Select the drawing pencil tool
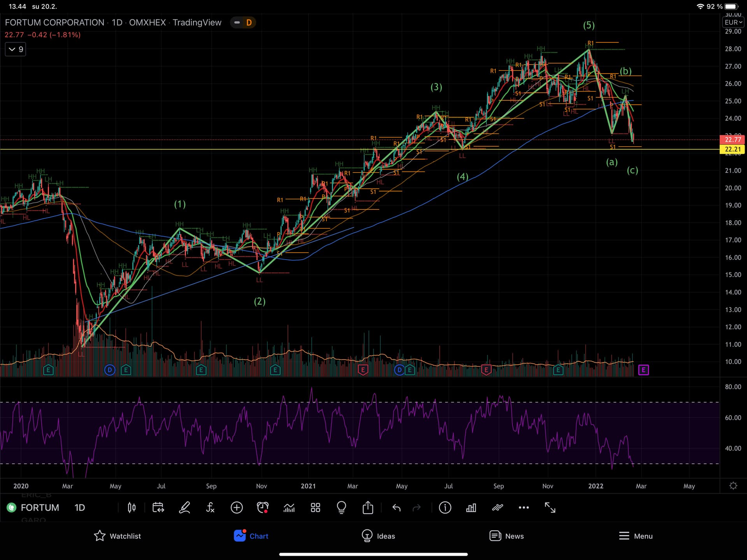Screen dimensions: 747x560 click(x=184, y=507)
